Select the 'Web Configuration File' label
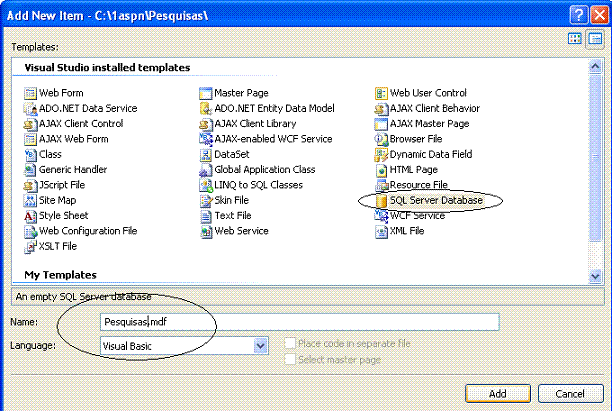Viewport: 612px width, 411px height. pos(88,231)
